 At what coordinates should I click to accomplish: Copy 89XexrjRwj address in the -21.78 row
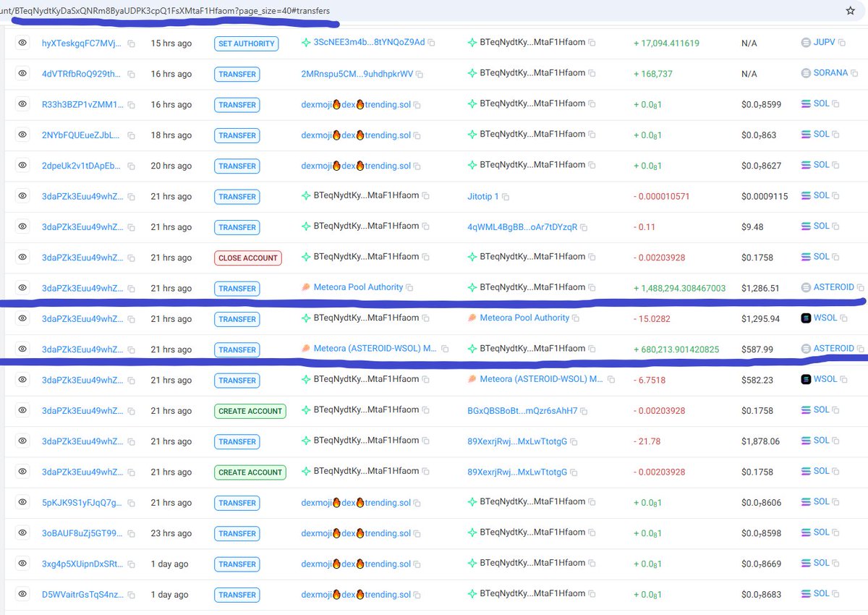574,441
